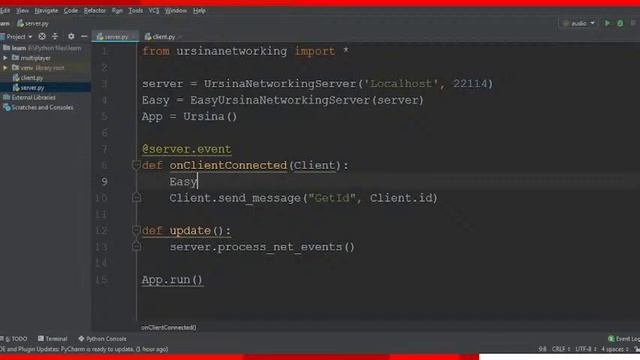Image resolution: width=640 pixels, height=360 pixels.
Task: Open the Python Console tool window
Action: [x=102, y=339]
